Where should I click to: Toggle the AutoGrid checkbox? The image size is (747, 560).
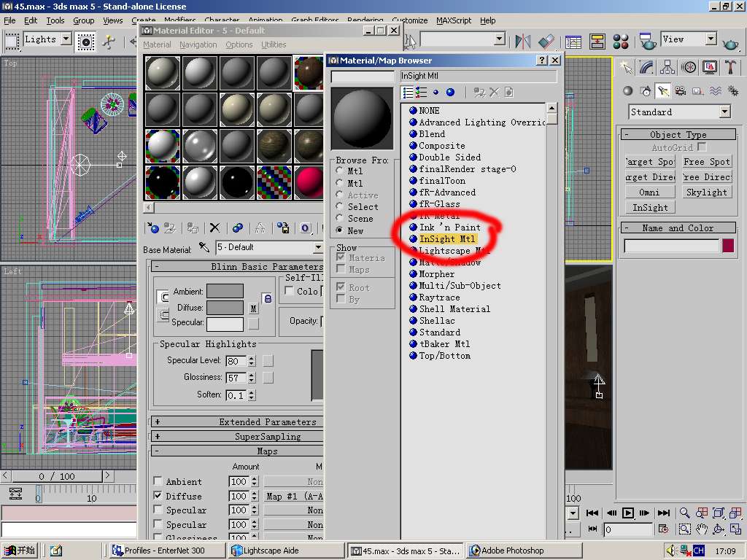(701, 147)
